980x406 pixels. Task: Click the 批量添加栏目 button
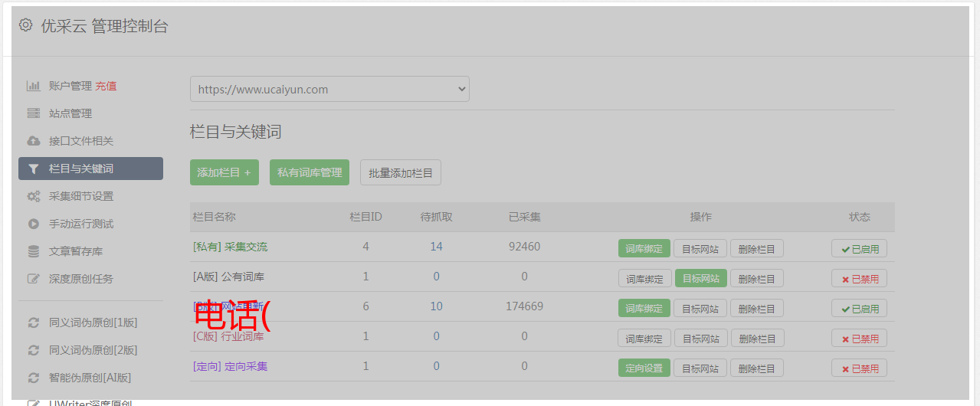click(401, 172)
